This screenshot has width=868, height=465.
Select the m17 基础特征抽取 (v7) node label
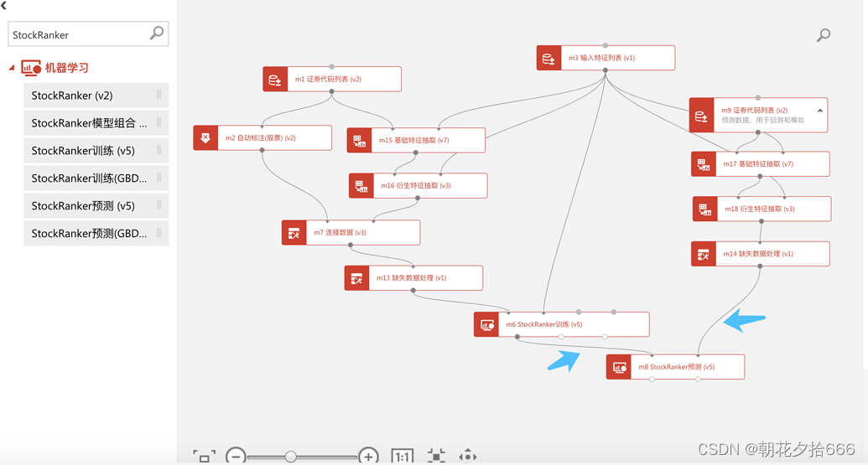[758, 164]
